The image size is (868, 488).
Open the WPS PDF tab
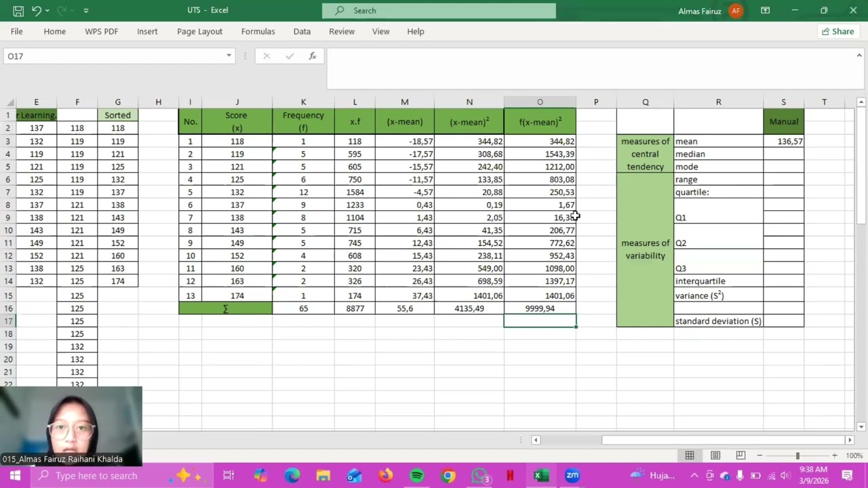[102, 31]
